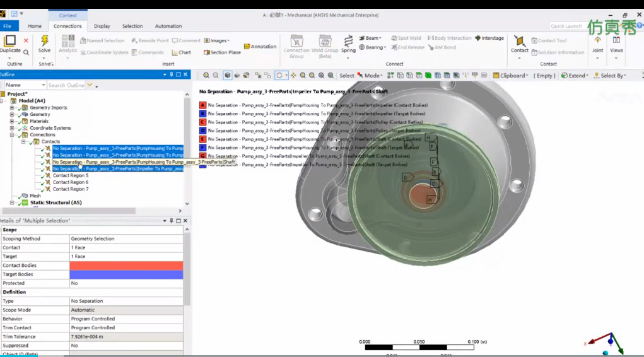Click the Find magnifier icon under Delete
The image size is (644, 357).
26,52
